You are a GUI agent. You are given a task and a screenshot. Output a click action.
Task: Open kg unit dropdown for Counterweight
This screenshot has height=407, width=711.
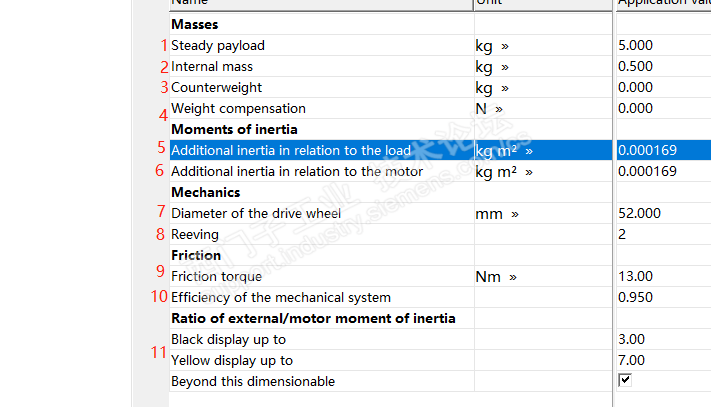pyautogui.click(x=504, y=88)
